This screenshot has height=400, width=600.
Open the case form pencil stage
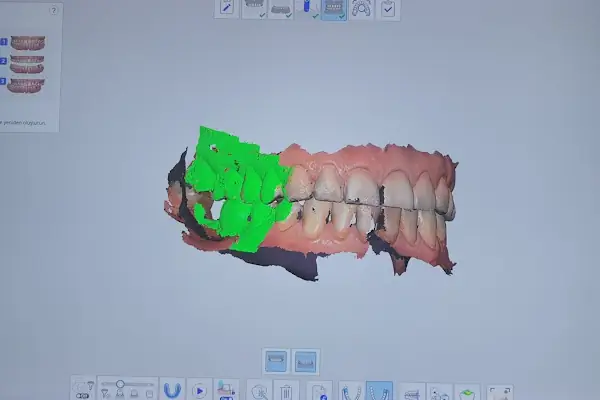tap(227, 8)
